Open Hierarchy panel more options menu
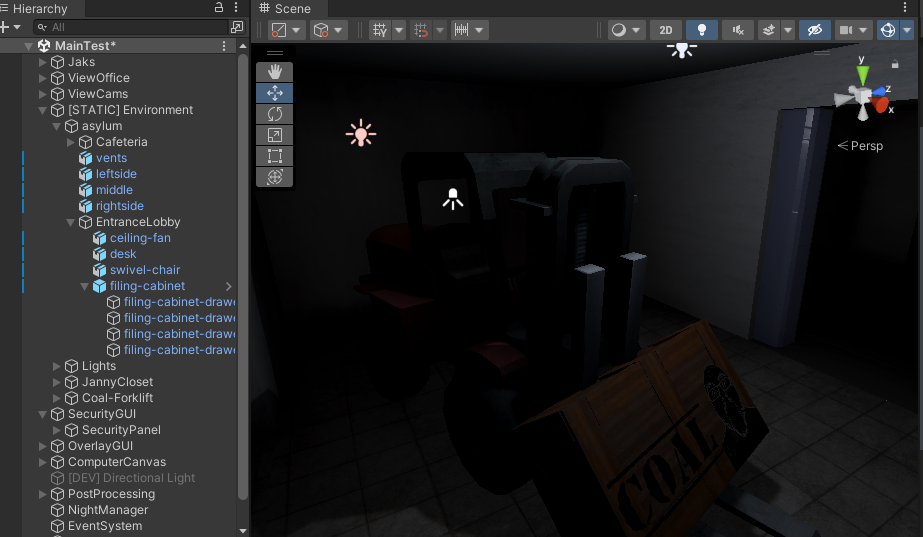 pyautogui.click(x=235, y=7)
